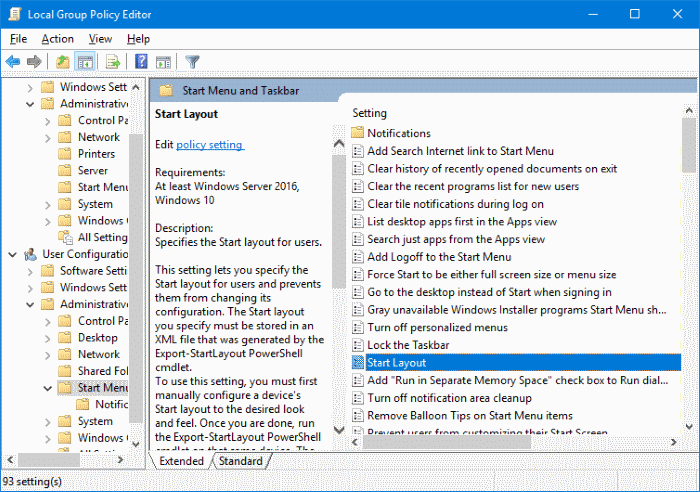Click the Local Group Policy Editor title icon
This screenshot has width=700, height=492.
[14, 14]
